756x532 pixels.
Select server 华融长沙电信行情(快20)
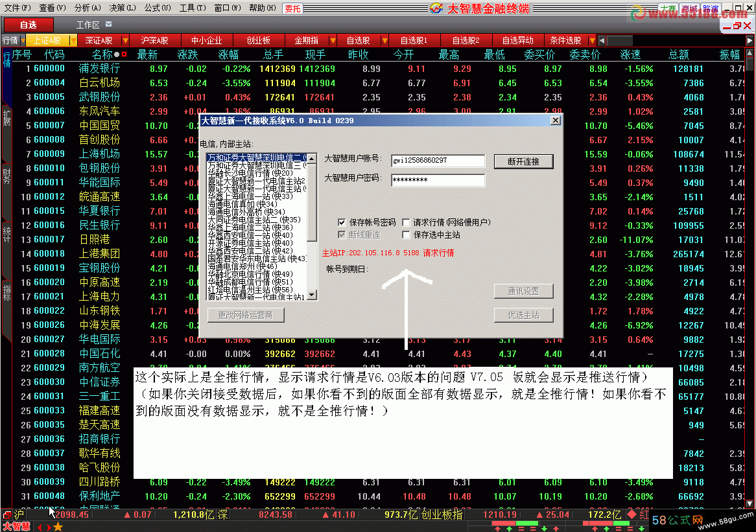pyautogui.click(x=250, y=173)
